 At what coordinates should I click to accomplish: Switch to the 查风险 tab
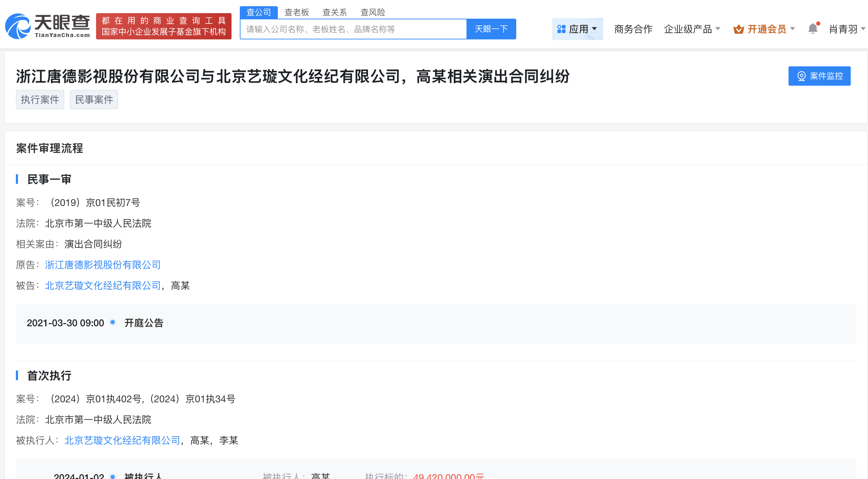pos(373,12)
